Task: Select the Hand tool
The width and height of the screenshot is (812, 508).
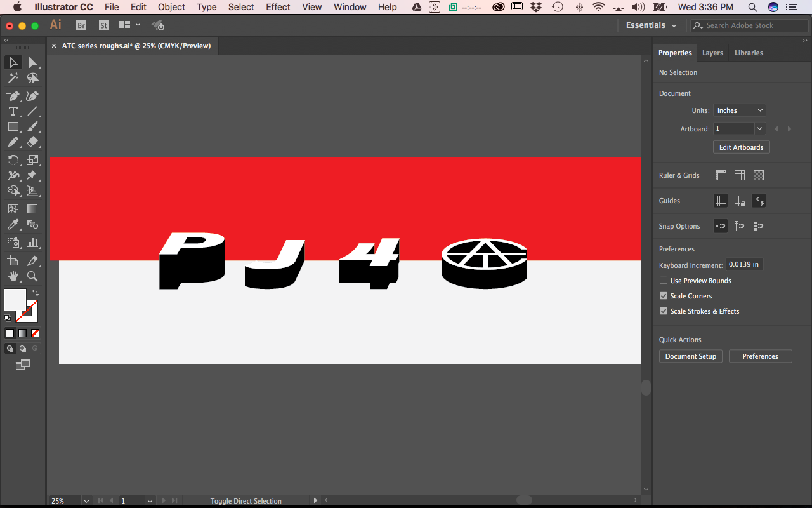Action: 13,276
